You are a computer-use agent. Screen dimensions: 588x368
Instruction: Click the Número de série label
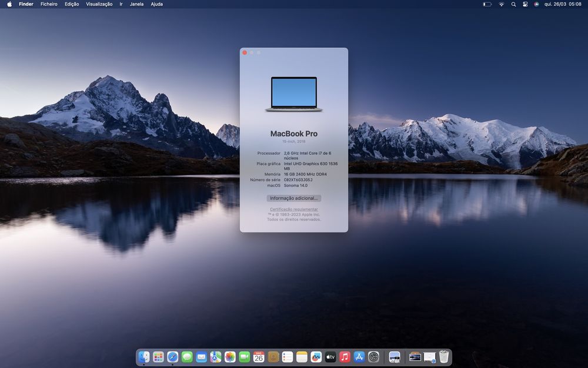[265, 180]
